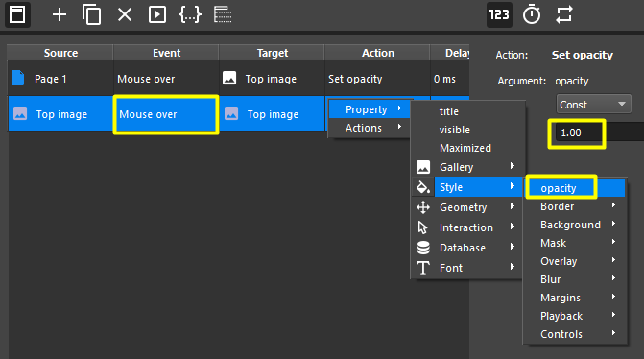Click the Geometry move arrows icon
Image resolution: width=644 pixels, height=359 pixels.
click(423, 207)
